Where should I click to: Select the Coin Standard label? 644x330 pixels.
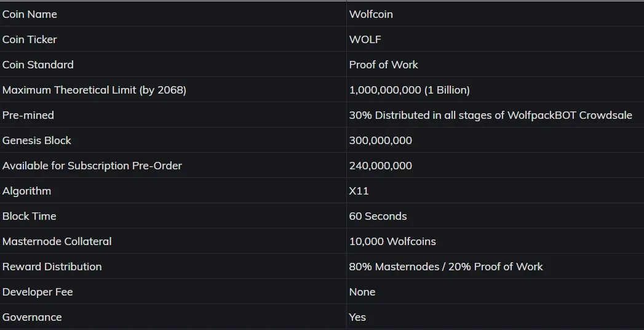click(38, 65)
